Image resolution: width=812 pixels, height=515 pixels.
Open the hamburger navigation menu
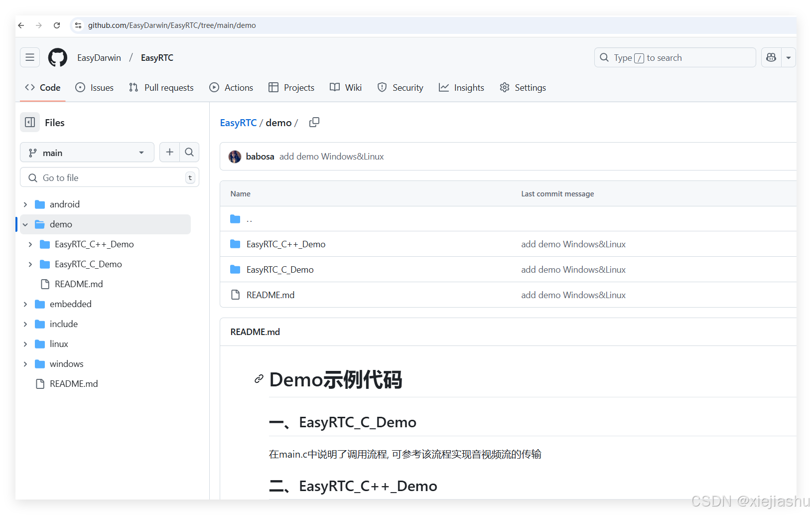click(x=30, y=57)
